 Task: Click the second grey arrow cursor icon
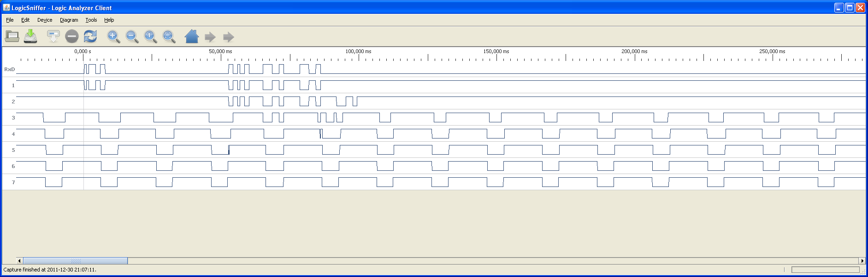click(x=229, y=37)
